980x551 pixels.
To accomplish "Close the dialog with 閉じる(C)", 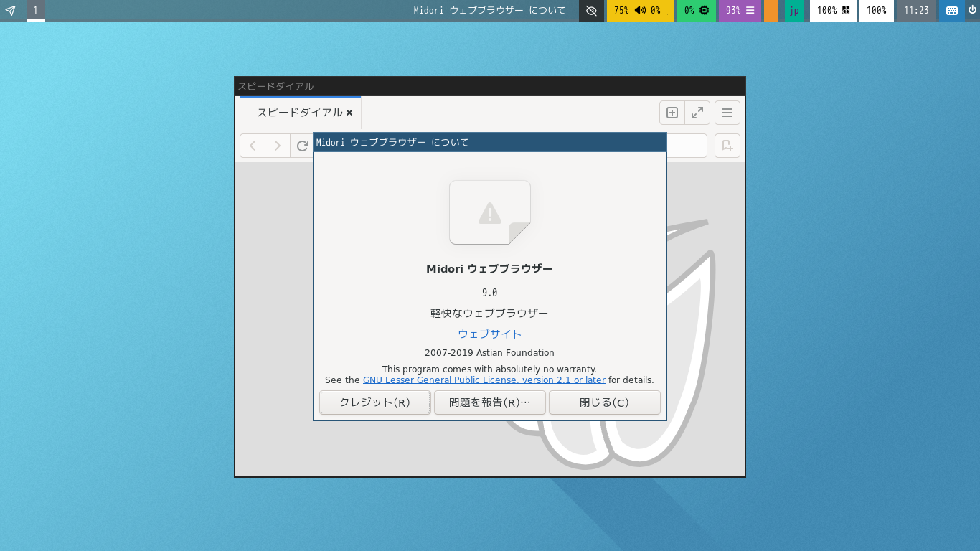I will (604, 402).
